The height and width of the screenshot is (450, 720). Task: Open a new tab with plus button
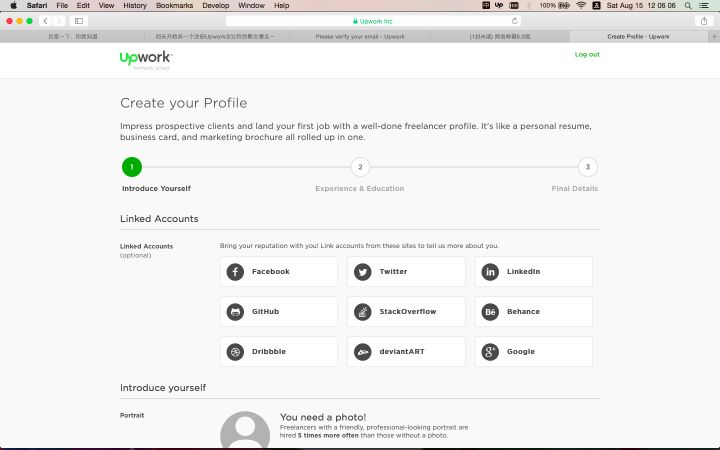click(714, 36)
